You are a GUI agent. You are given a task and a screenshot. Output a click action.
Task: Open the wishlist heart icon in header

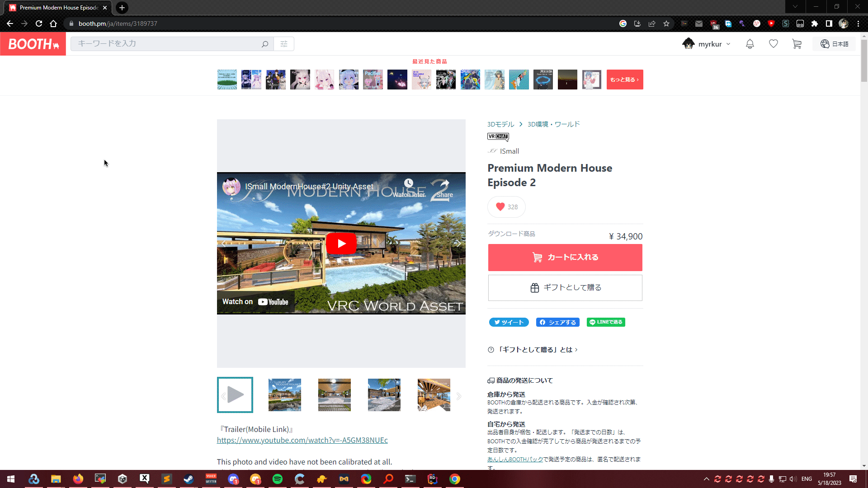(773, 44)
